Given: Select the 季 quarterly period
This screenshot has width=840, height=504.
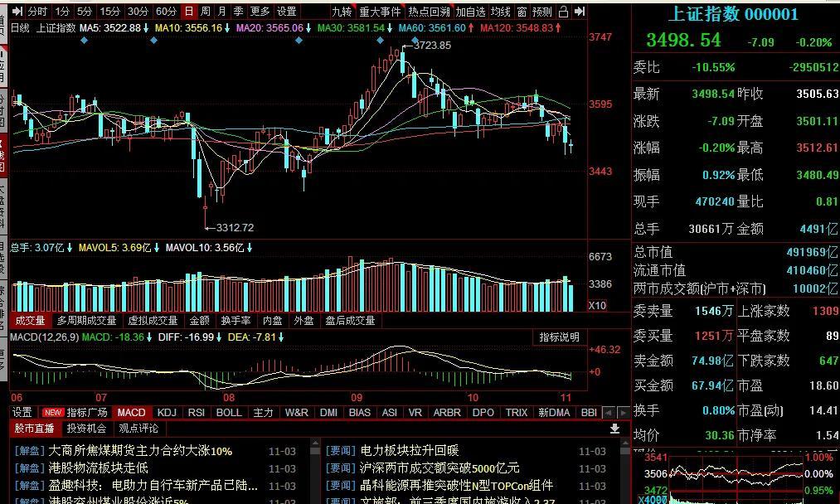Looking at the screenshot, I should 238,12.
